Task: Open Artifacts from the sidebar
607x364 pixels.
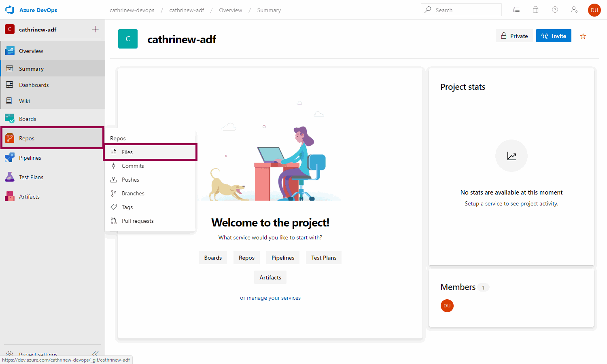Action: pos(29,197)
